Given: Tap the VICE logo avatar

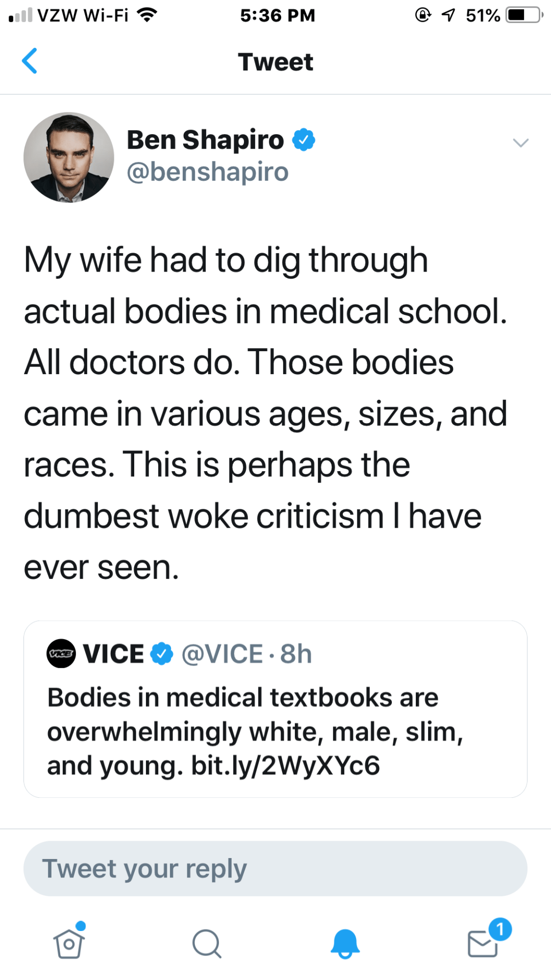Looking at the screenshot, I should [x=61, y=654].
